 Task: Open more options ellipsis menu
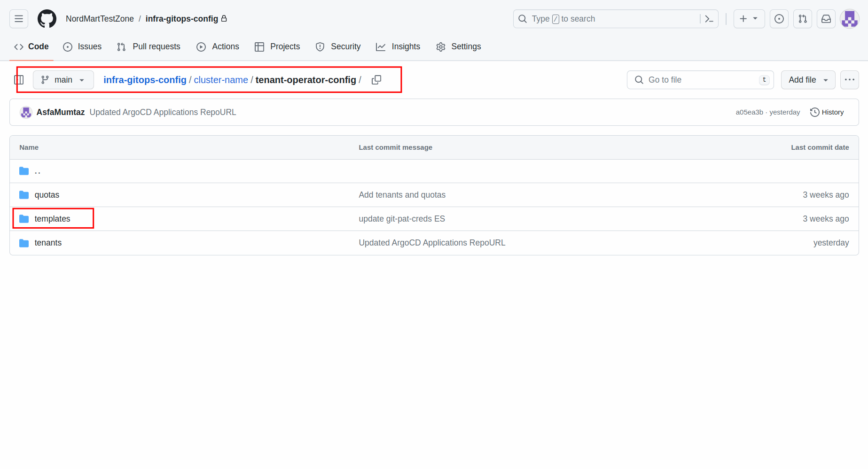pyautogui.click(x=849, y=80)
